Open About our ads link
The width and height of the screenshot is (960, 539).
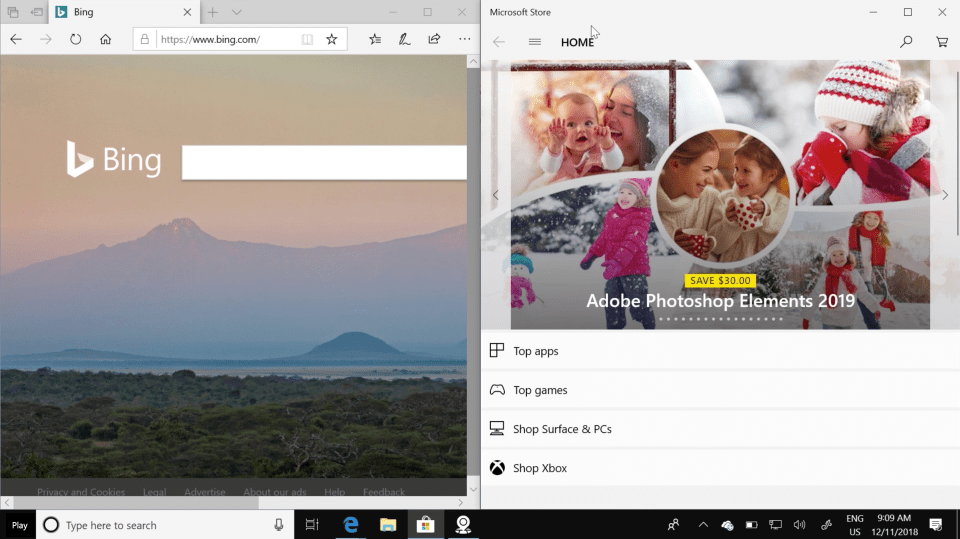pos(274,492)
